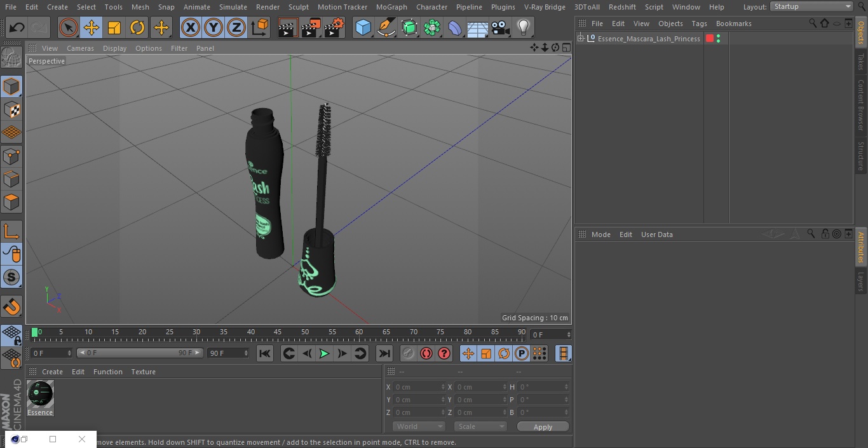Click the Make Editable icon
Viewport: 868px width, 448px height.
click(11, 58)
